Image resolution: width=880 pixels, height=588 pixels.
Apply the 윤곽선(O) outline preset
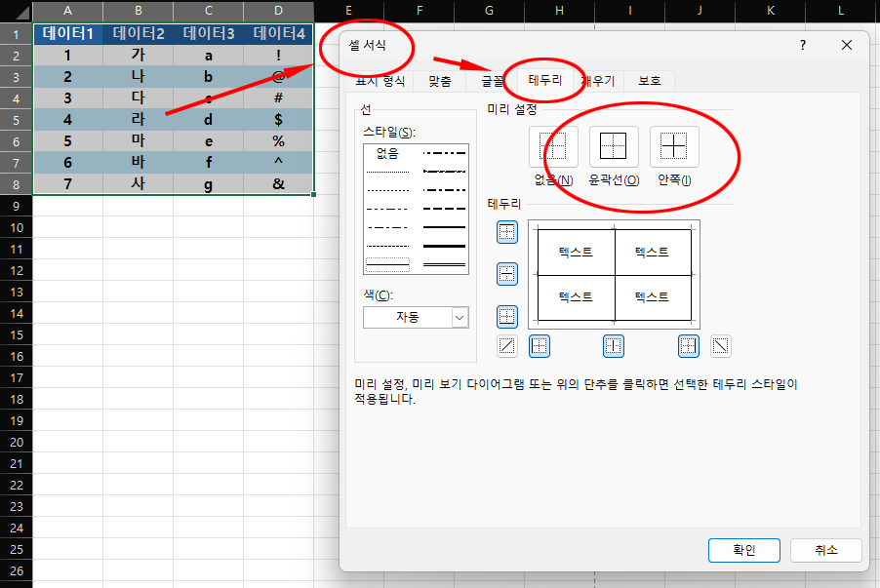click(614, 146)
